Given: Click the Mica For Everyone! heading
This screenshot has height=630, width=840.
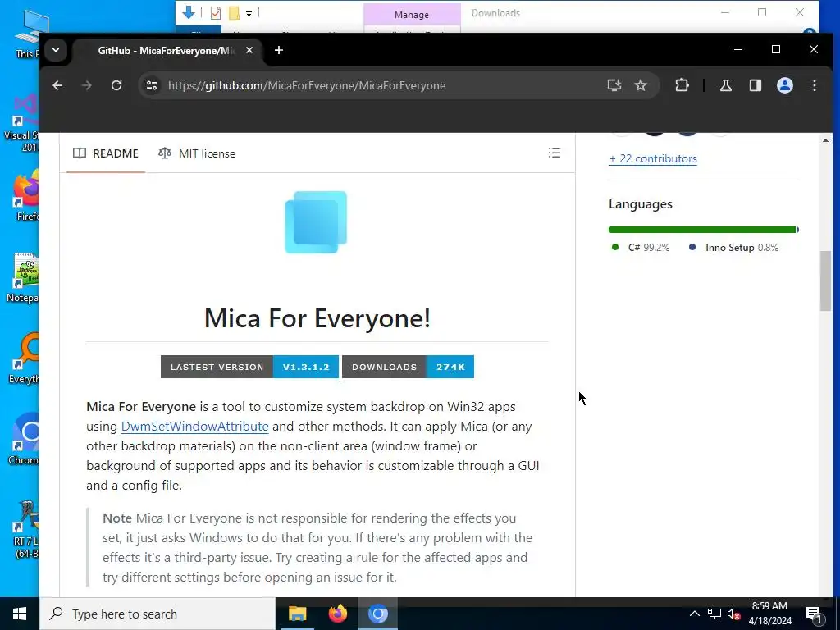Looking at the screenshot, I should [x=317, y=318].
